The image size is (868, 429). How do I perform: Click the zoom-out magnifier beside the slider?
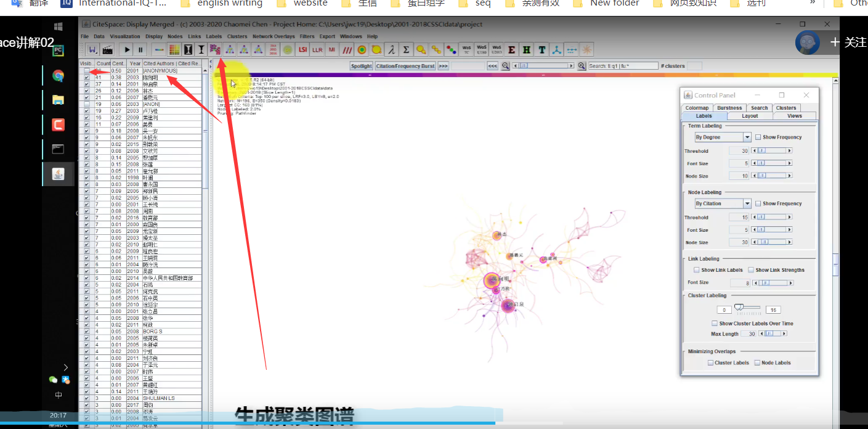pyautogui.click(x=505, y=66)
